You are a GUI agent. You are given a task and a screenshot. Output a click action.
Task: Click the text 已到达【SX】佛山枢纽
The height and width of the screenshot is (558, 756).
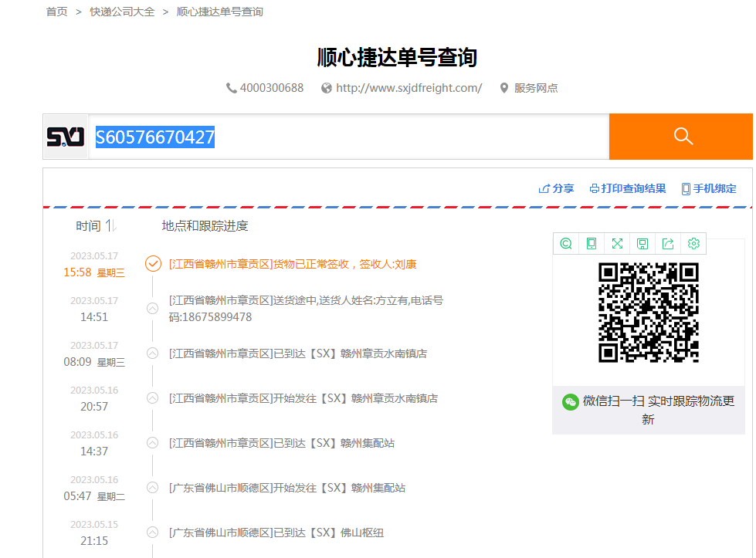click(x=328, y=533)
